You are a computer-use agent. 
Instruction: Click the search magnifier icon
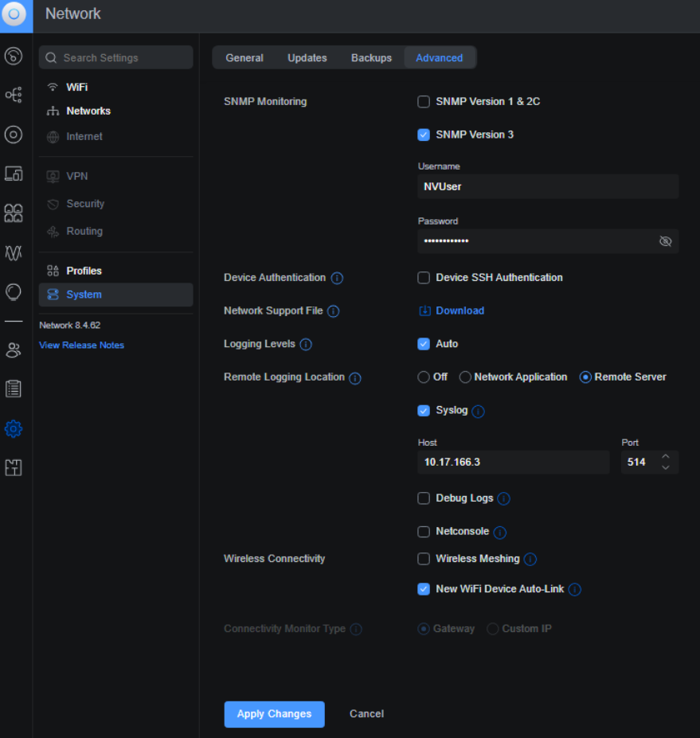coord(51,58)
